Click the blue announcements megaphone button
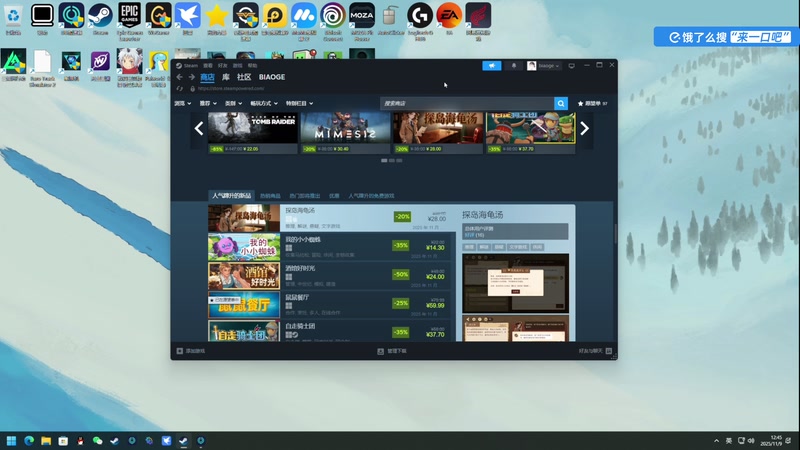800x450 pixels. [x=492, y=65]
